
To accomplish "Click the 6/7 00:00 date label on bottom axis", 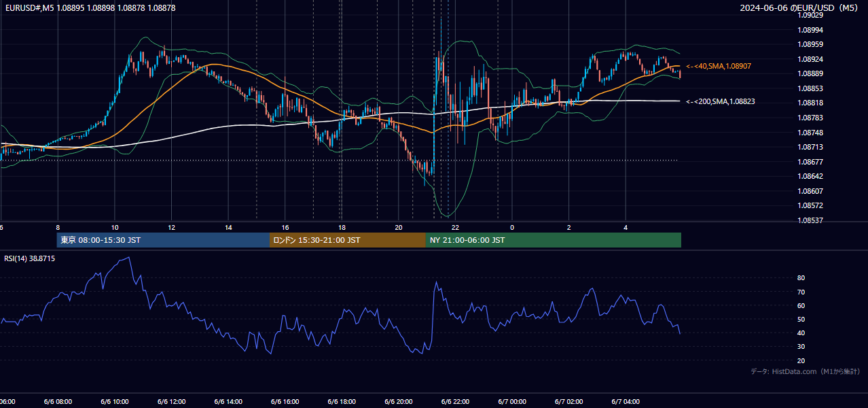I will click(512, 402).
